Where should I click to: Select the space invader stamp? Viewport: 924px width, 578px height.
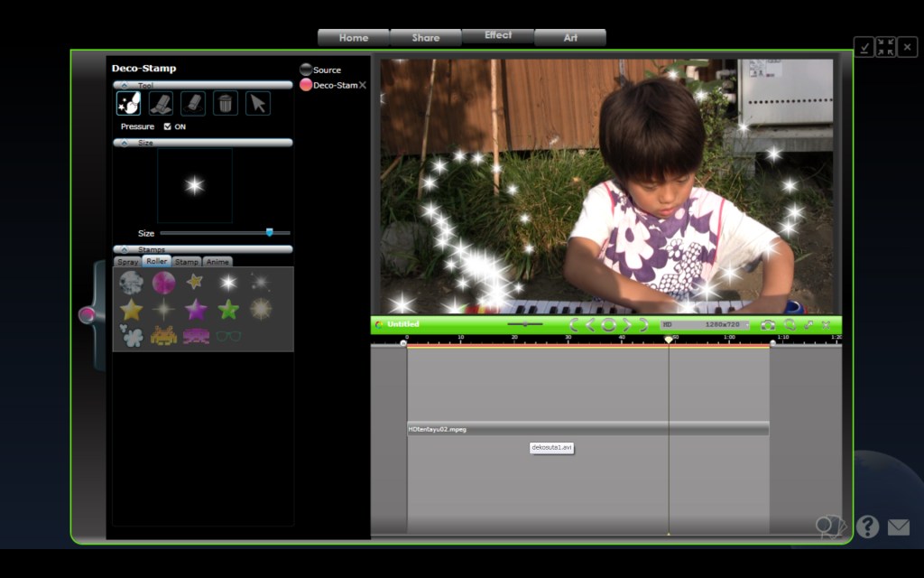[x=163, y=336]
